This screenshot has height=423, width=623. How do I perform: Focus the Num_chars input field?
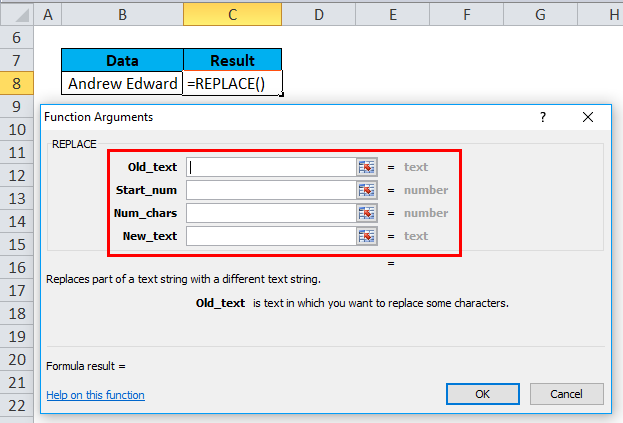click(271, 213)
